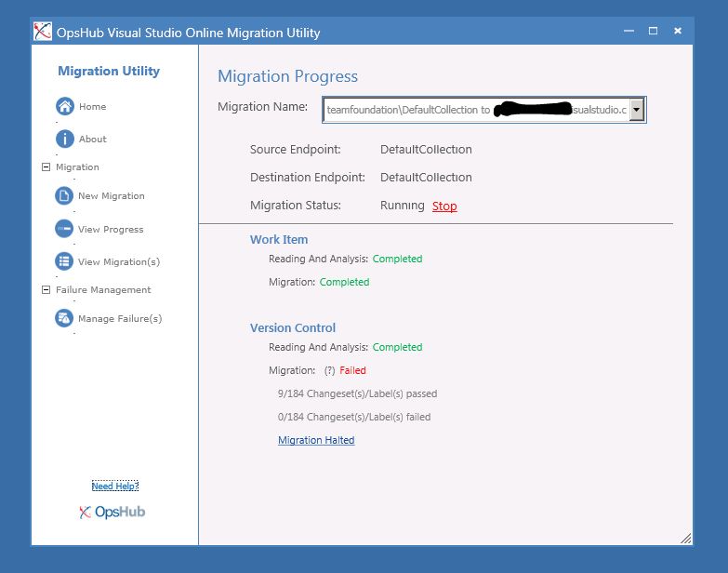Click the Running migration status text

(x=402, y=206)
